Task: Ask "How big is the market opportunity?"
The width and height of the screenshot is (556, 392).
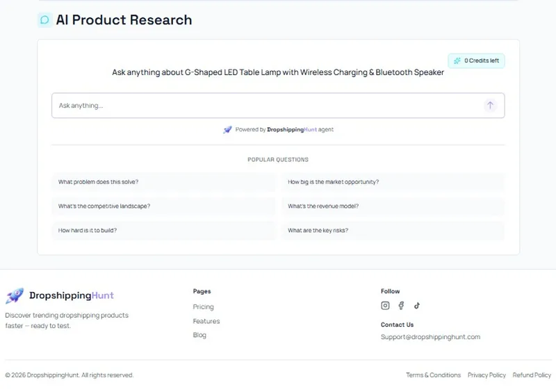Action: (x=393, y=182)
